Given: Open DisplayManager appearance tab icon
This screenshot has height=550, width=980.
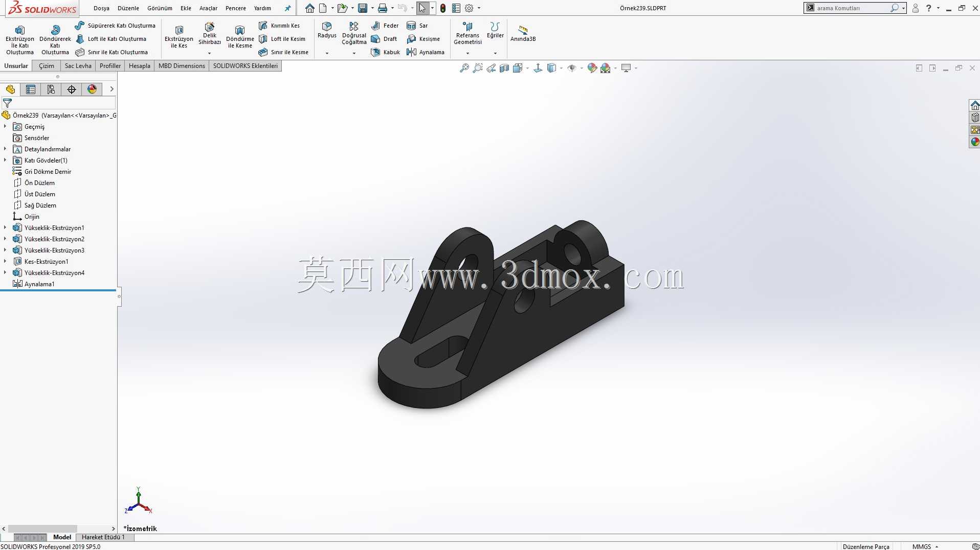Looking at the screenshot, I should click(92, 89).
